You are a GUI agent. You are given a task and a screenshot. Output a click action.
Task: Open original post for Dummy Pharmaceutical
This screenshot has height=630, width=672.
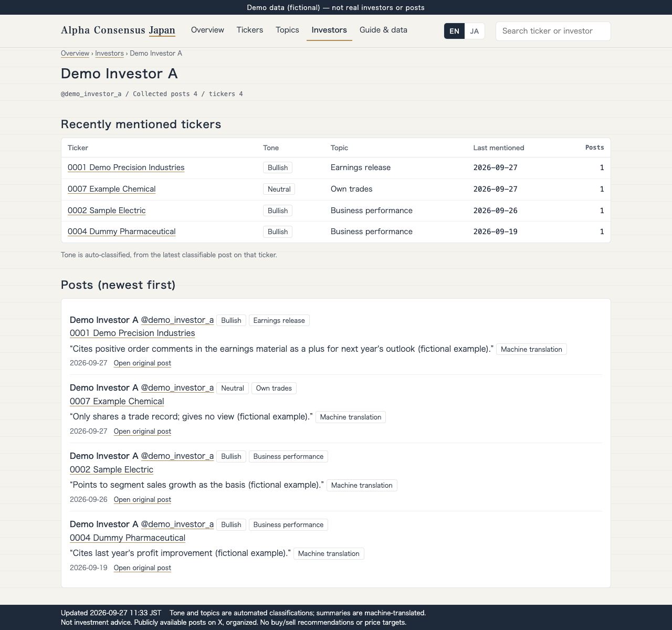[142, 568]
